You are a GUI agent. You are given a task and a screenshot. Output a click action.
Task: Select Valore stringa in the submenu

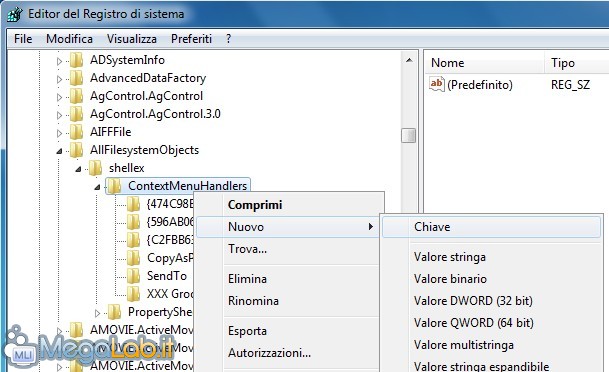pyautogui.click(x=491, y=257)
